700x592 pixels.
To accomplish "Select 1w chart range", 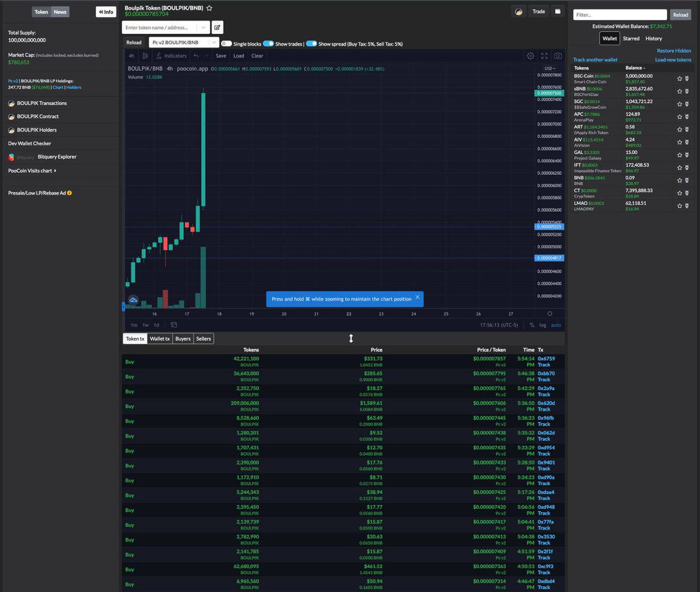I will 145,325.
